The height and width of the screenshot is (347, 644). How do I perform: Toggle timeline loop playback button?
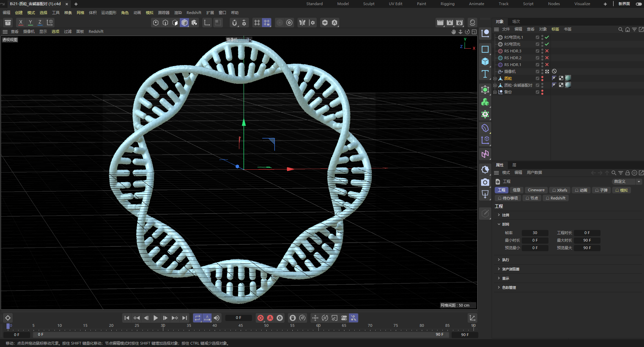[x=198, y=318]
